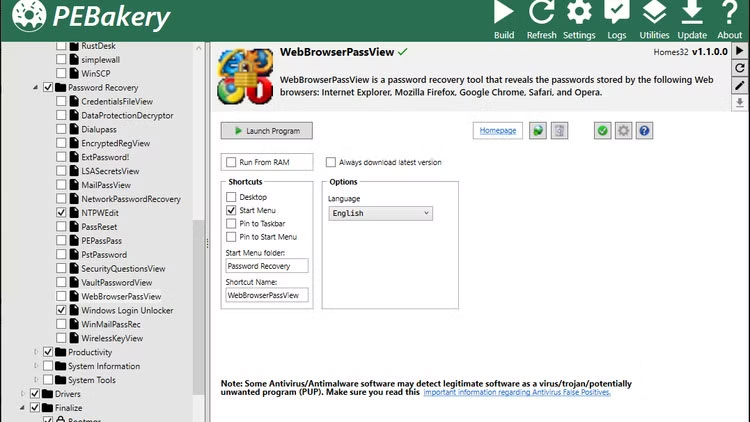Viewport: 750px width, 422px height.
Task: Check the CredentialsFileView checkbox
Action: pyautogui.click(x=61, y=101)
